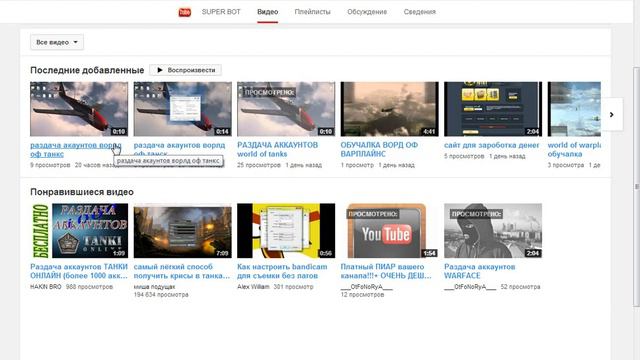The image size is (640, 360).
Task: Open the YouTube logo thumbnail 1:54
Action: pos(389,231)
